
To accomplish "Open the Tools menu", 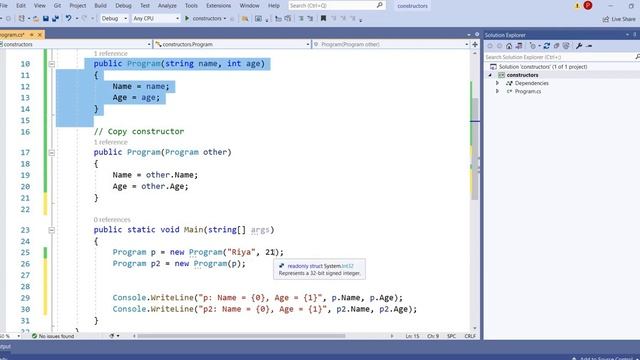I will coord(191,6).
